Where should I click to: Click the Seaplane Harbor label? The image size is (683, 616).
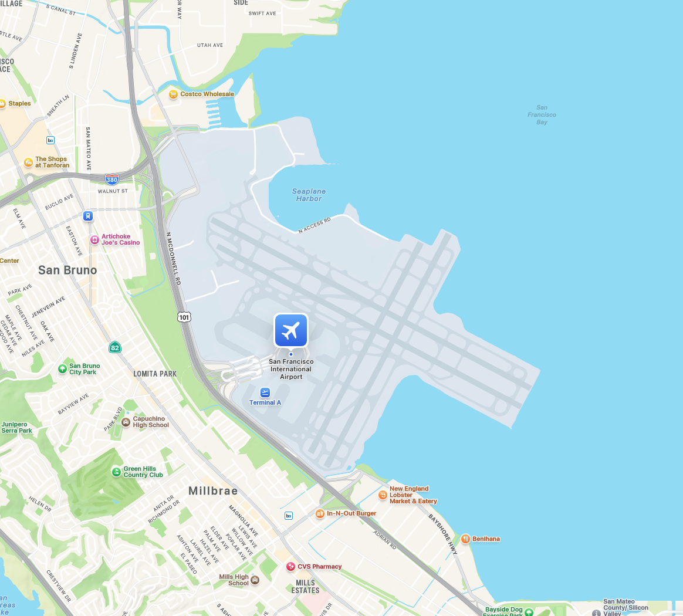pos(309,195)
